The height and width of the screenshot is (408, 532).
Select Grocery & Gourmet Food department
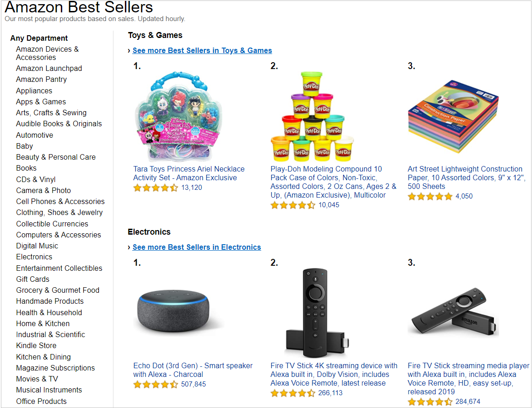pos(58,290)
